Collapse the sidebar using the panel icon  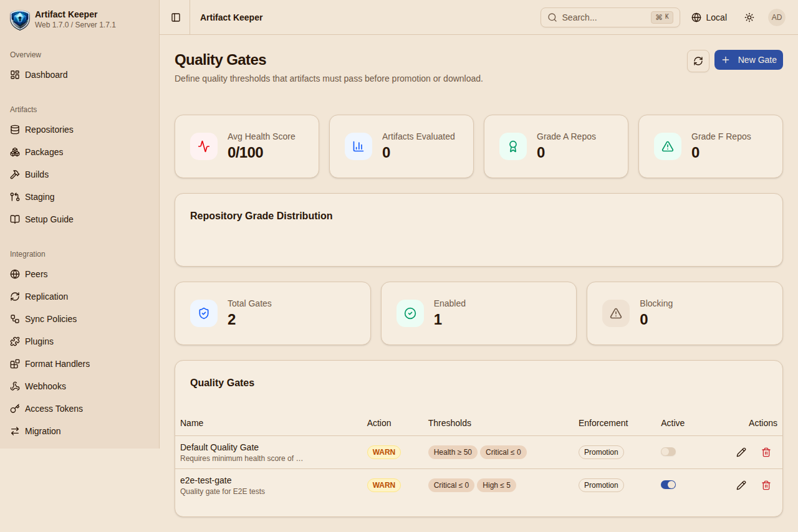[176, 17]
